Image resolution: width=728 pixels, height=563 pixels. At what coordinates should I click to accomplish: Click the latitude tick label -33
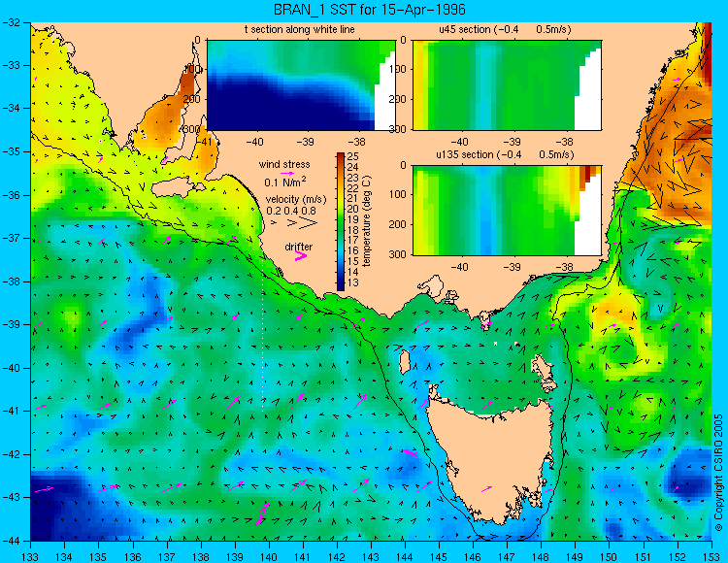point(11,65)
